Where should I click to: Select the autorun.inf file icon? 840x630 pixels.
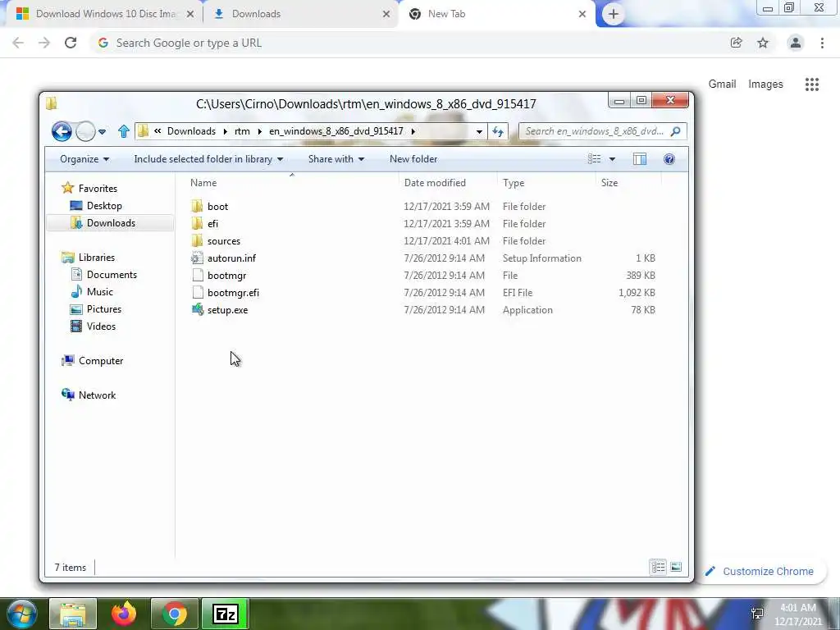[x=197, y=258]
